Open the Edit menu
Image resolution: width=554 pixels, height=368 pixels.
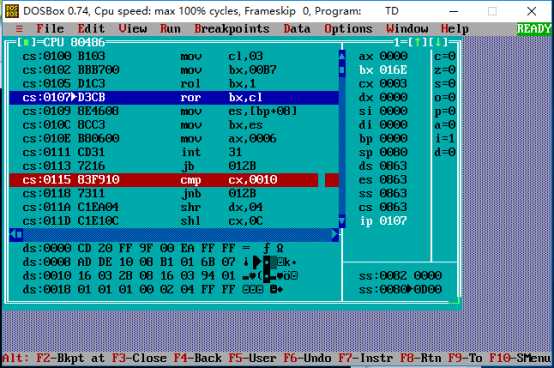coord(91,29)
